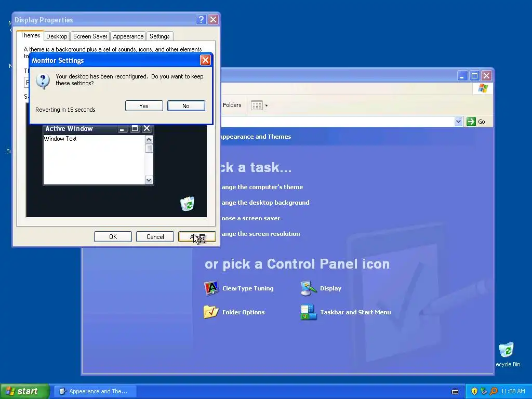Click the network connection tray icon
Viewport: 532px width, 399px height.
pos(484,391)
